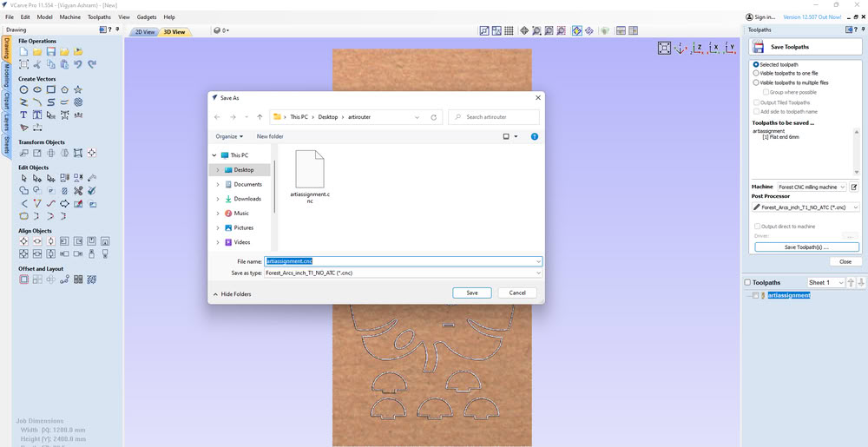Image resolution: width=868 pixels, height=447 pixels.
Task: Select the Spiral/Texture vector tool
Action: click(x=78, y=102)
